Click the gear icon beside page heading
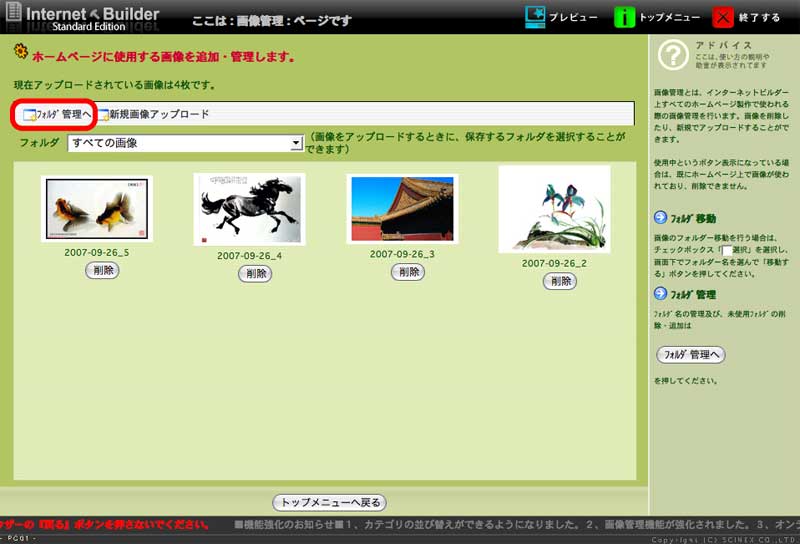Screen dimensions: 800x544 (x=21, y=52)
